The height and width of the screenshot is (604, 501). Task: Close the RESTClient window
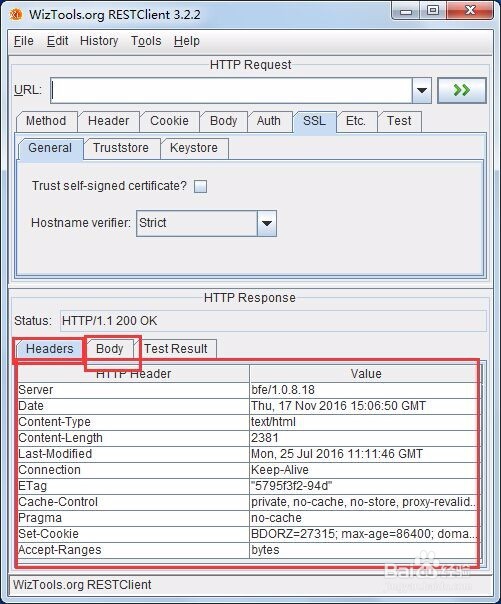click(x=470, y=10)
